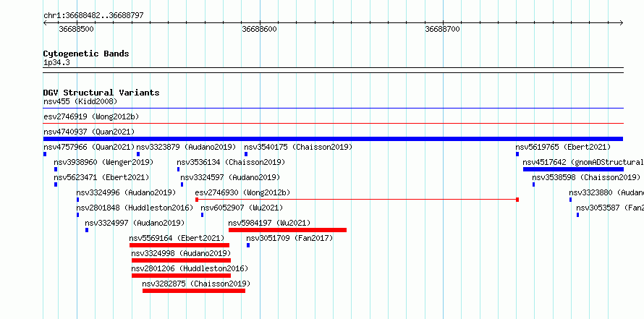
Task: Select the nsv5984197 (Wu2021) label
Action: (x=269, y=223)
